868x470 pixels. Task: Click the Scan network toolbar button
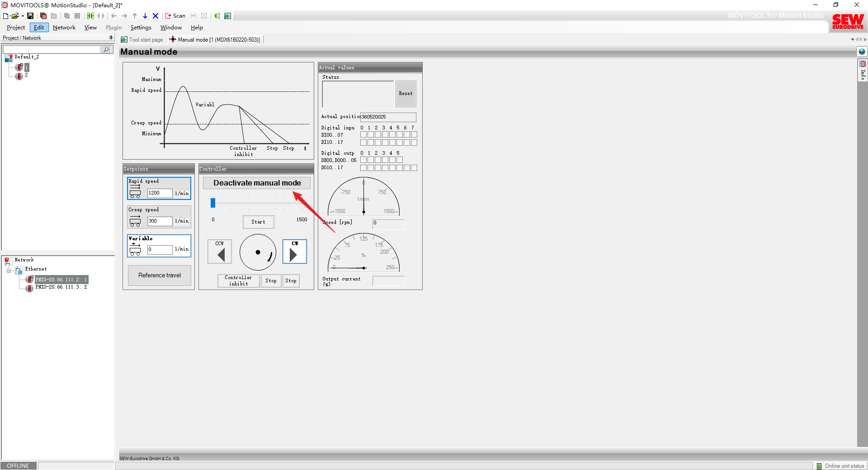coord(175,16)
